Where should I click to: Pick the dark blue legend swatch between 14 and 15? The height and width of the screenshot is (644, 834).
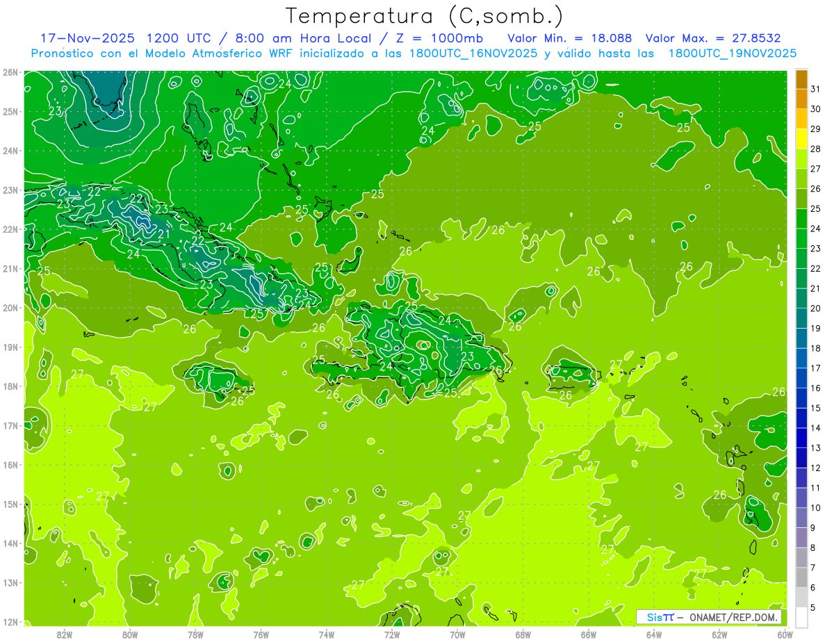click(801, 417)
